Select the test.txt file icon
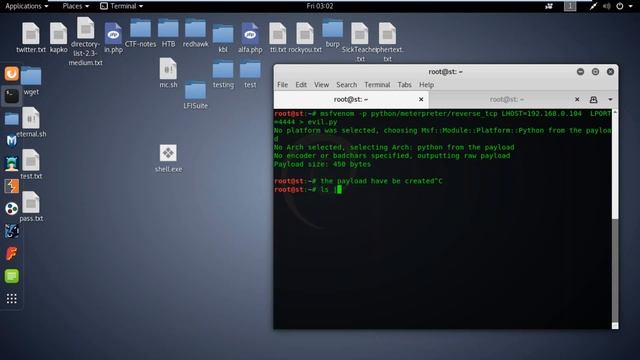The height and width of the screenshot is (360, 640). coord(31,160)
